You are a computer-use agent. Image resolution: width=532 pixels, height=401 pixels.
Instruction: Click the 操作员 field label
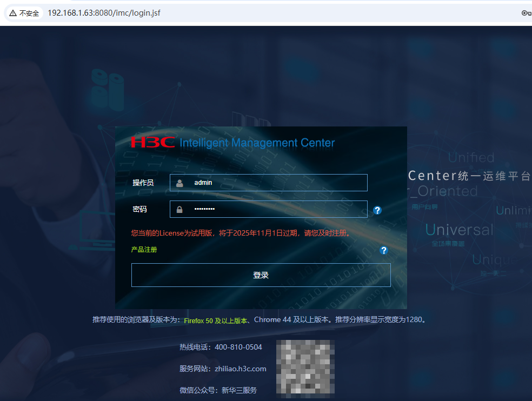[x=143, y=182]
